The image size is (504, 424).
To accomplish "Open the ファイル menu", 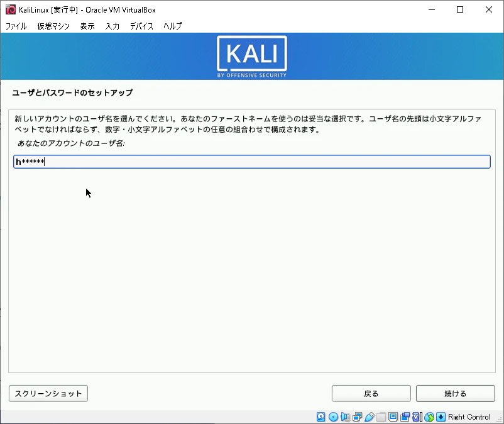I will coord(16,26).
